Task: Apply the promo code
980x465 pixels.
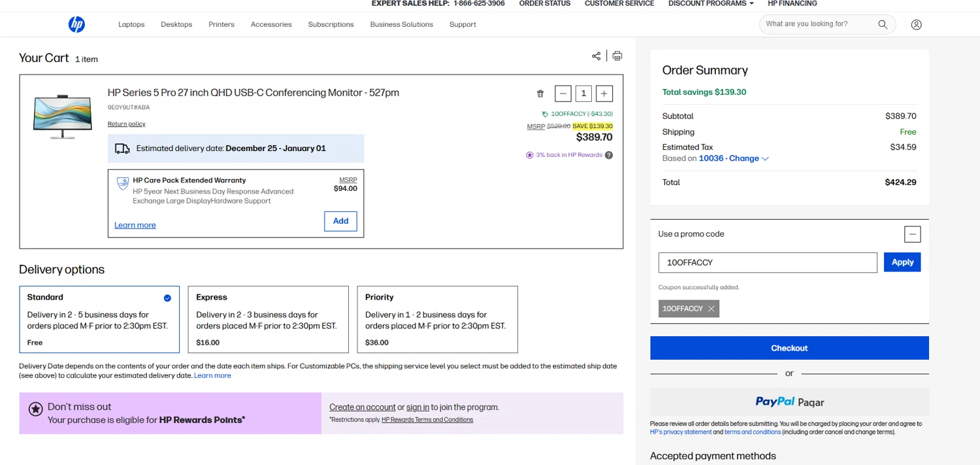Action: [902, 262]
